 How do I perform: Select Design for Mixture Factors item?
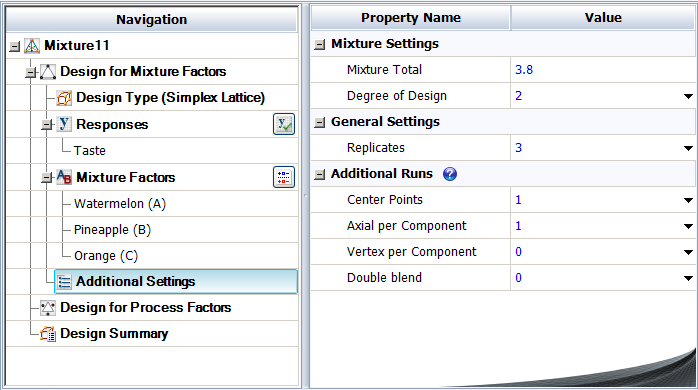pos(143,72)
